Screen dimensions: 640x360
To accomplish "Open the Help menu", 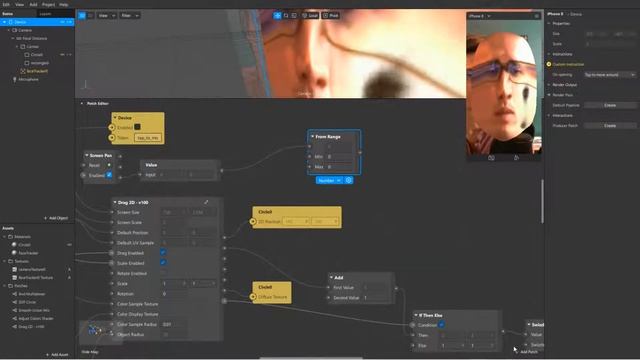I will pos(64,4).
